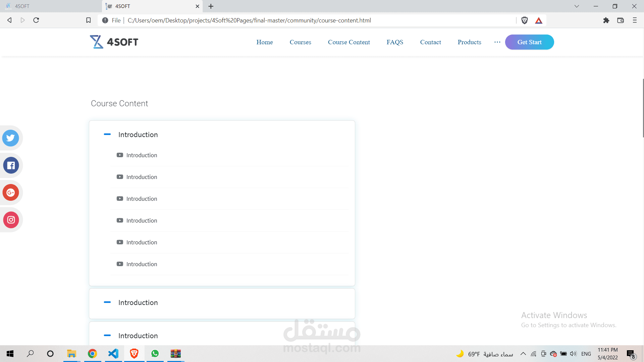Click the browser address bar URL
Image resolution: width=644 pixels, height=362 pixels.
249,20
